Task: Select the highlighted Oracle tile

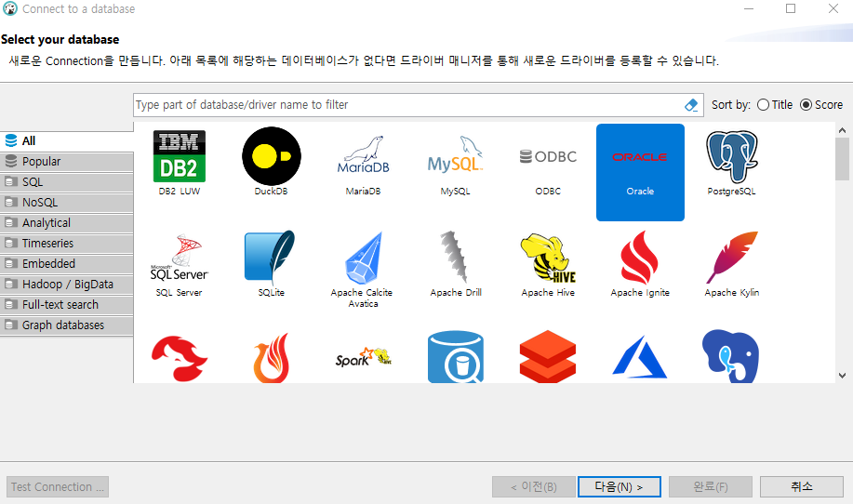Action: (x=640, y=172)
